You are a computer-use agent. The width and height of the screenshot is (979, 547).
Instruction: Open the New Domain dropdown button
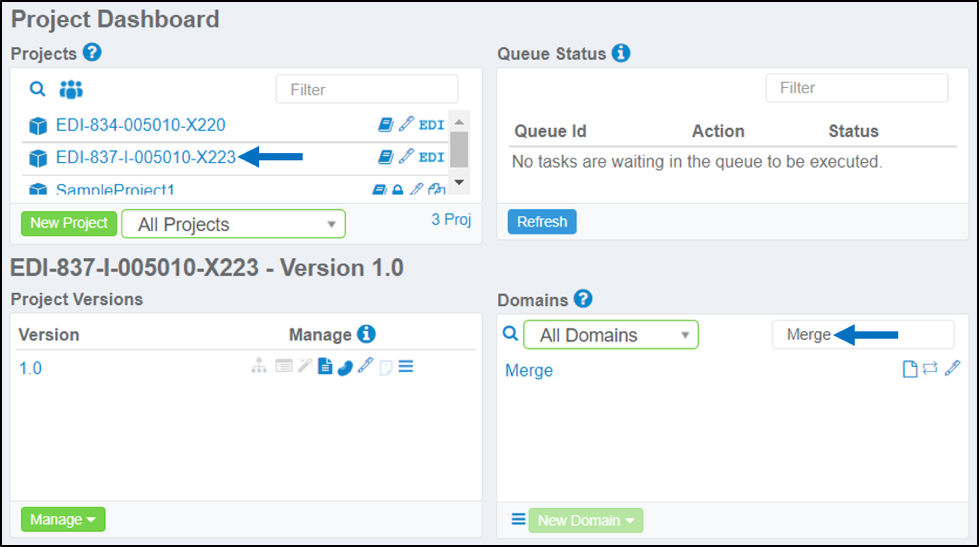(586, 520)
